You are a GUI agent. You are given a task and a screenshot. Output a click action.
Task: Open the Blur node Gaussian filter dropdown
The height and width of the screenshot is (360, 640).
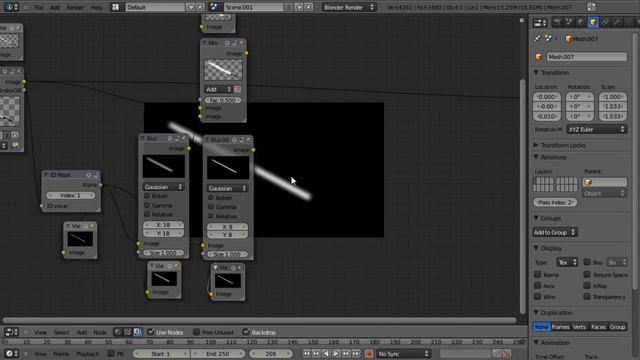(163, 187)
